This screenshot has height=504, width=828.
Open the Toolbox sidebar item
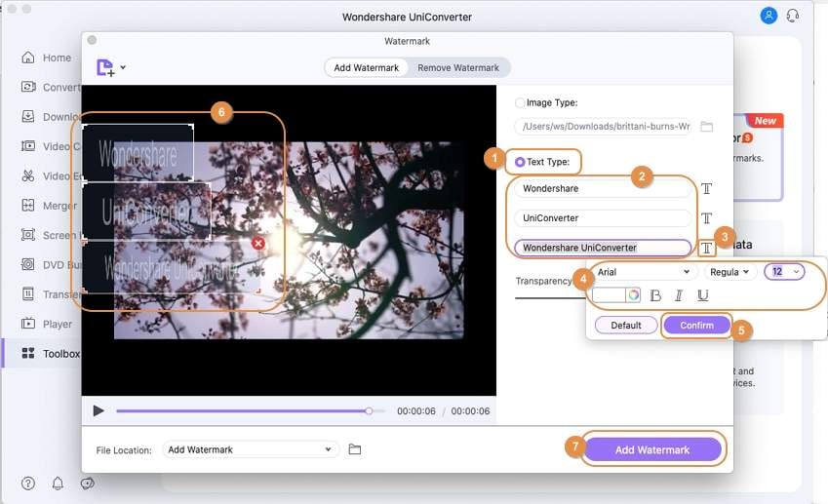(x=50, y=353)
